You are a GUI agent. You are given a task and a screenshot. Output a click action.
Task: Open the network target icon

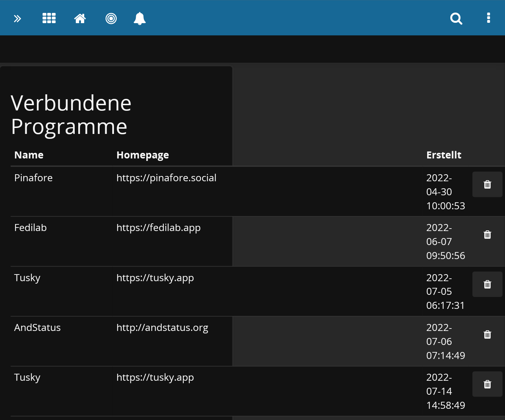tap(111, 18)
